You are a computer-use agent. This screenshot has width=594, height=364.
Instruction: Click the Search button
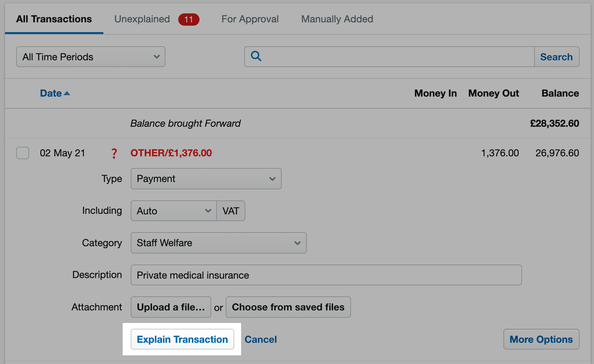click(557, 57)
